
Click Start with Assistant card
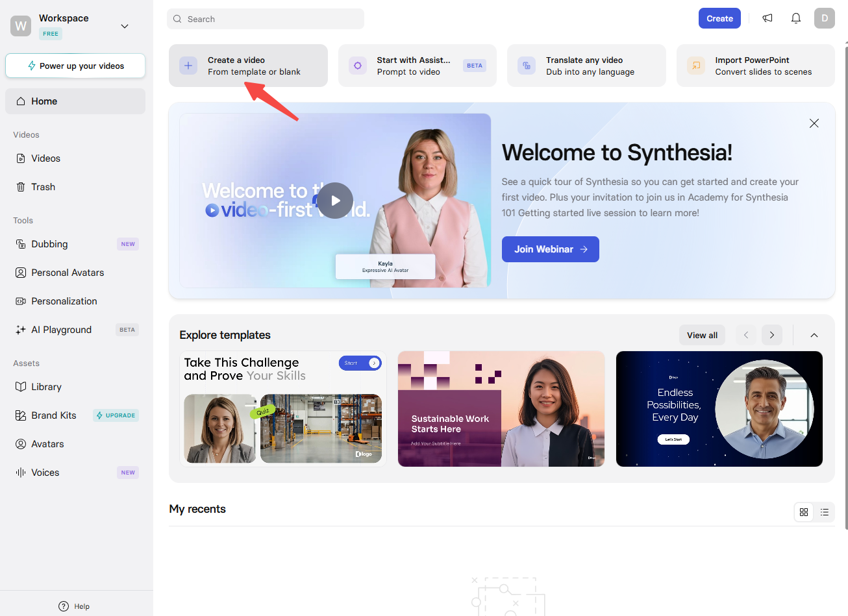pyautogui.click(x=418, y=66)
